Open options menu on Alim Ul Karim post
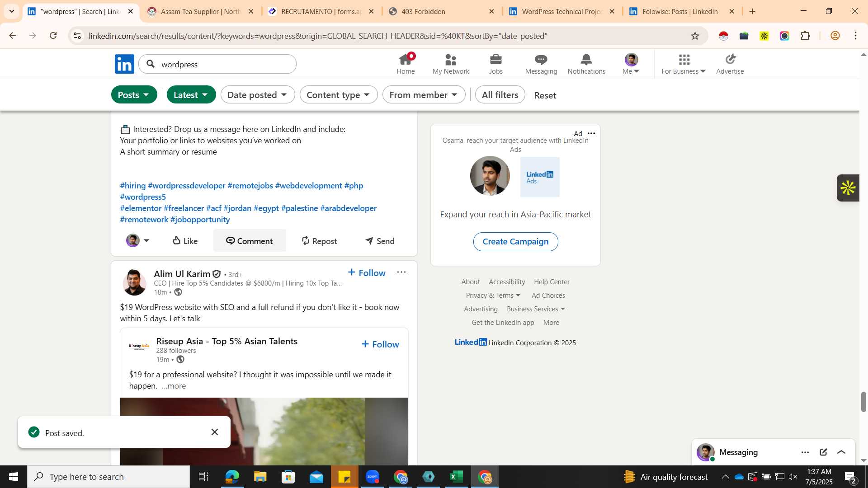 coord(401,272)
